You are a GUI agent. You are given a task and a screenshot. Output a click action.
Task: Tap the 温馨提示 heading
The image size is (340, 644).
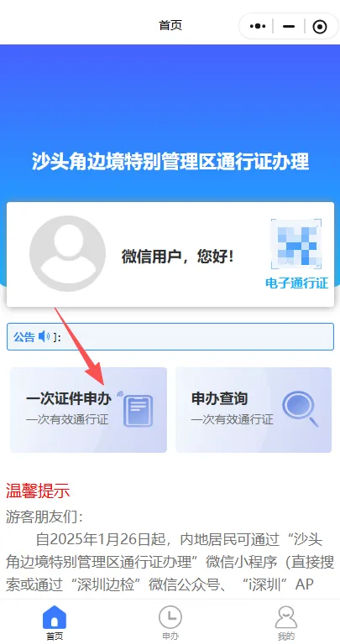coord(38,491)
